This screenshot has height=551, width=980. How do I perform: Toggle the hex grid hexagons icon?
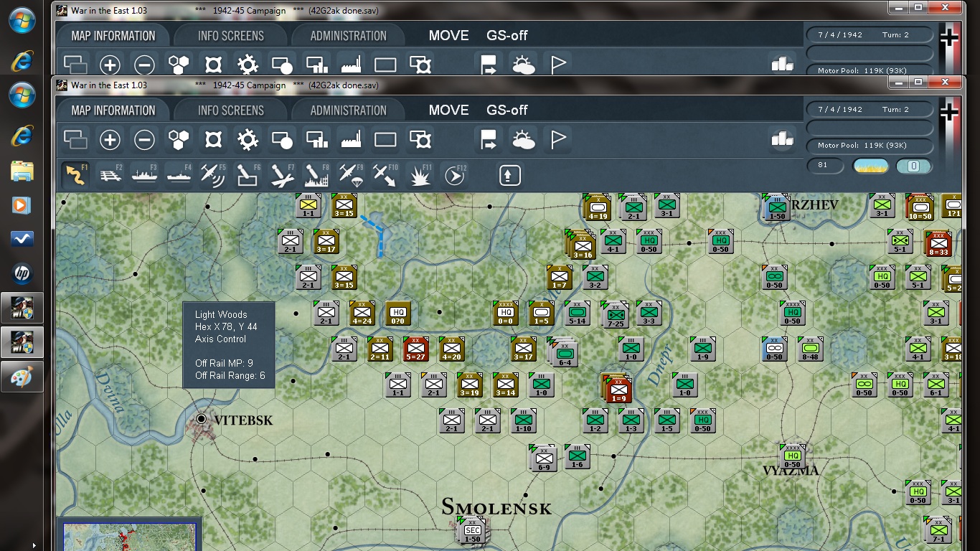pos(179,139)
